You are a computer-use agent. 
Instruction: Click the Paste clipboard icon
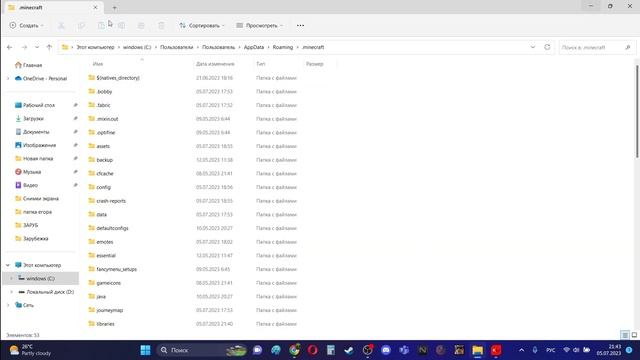click(101, 25)
